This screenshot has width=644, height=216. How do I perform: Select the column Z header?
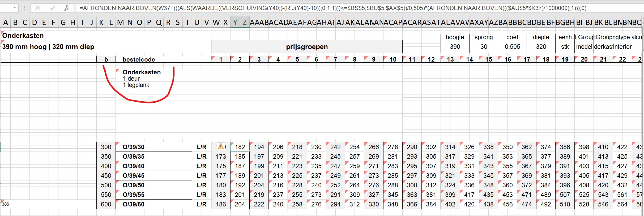(x=245, y=22)
